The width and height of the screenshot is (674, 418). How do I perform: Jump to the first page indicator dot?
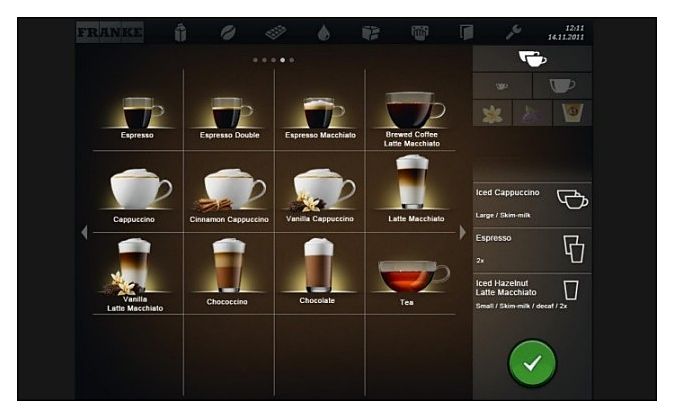(x=255, y=60)
